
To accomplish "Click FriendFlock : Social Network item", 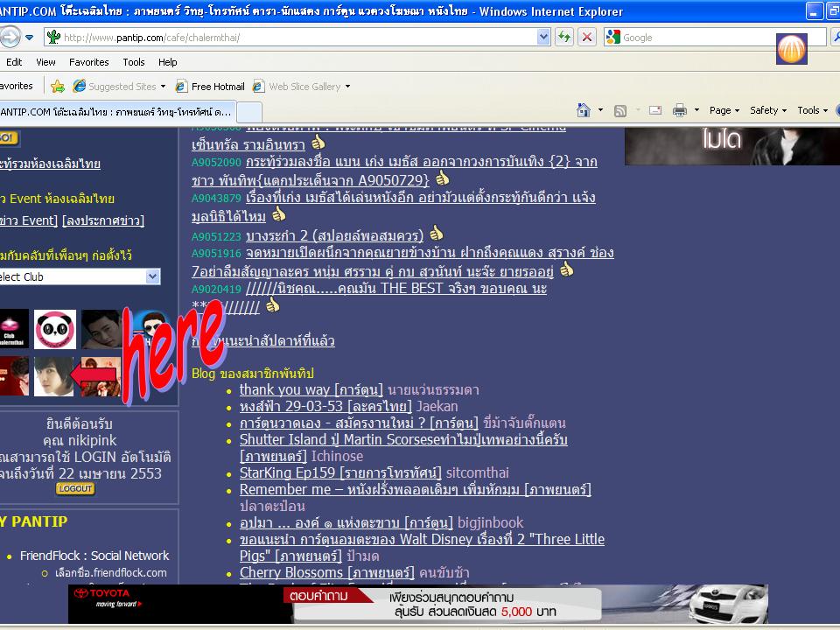I will click(x=94, y=556).
